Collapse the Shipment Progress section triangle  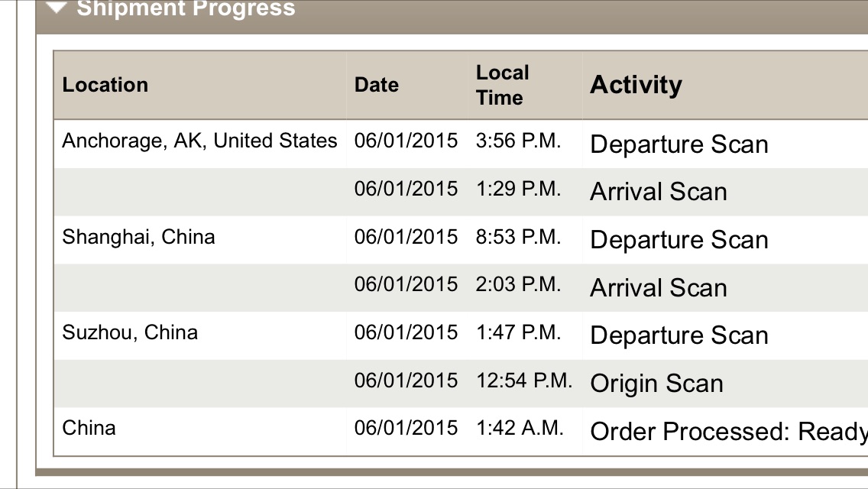[57, 7]
